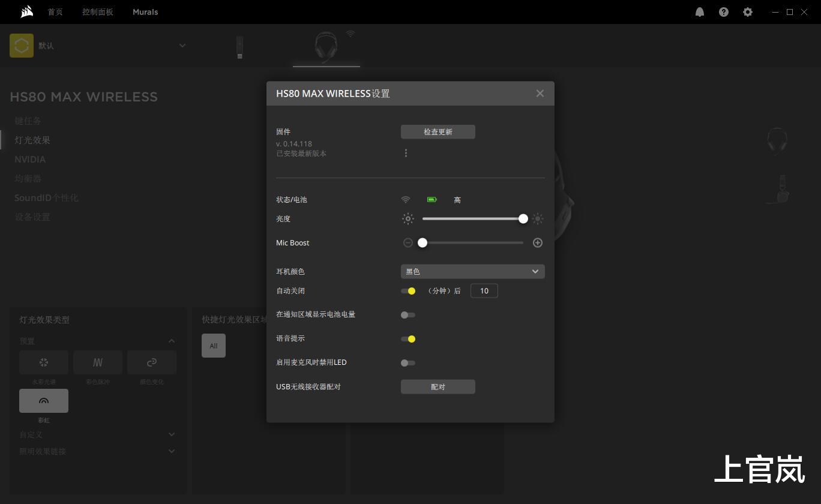
Task: Select the 彩虹 rainbow lighting preset icon
Action: [x=44, y=401]
